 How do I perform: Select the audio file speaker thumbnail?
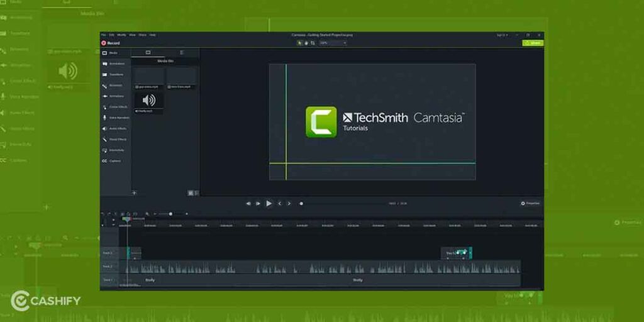click(x=149, y=100)
